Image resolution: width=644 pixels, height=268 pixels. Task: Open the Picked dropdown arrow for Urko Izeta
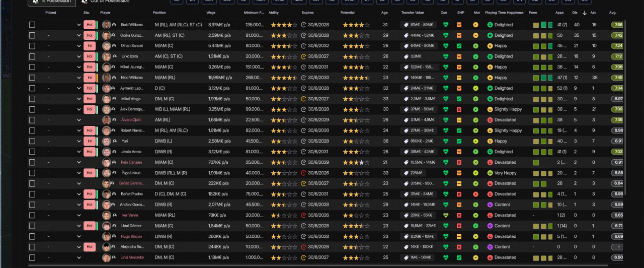pos(79,56)
